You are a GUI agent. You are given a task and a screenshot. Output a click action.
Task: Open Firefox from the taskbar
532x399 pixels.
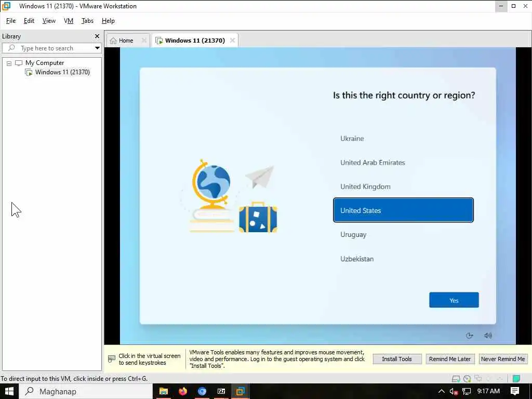[183, 391]
